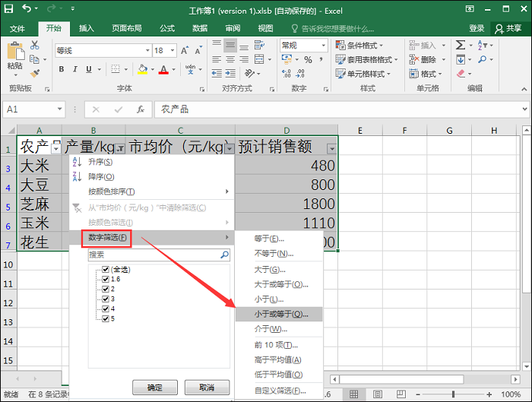532x402 pixels.
Task: Open the 公式 ribbon tab
Action: [167, 28]
